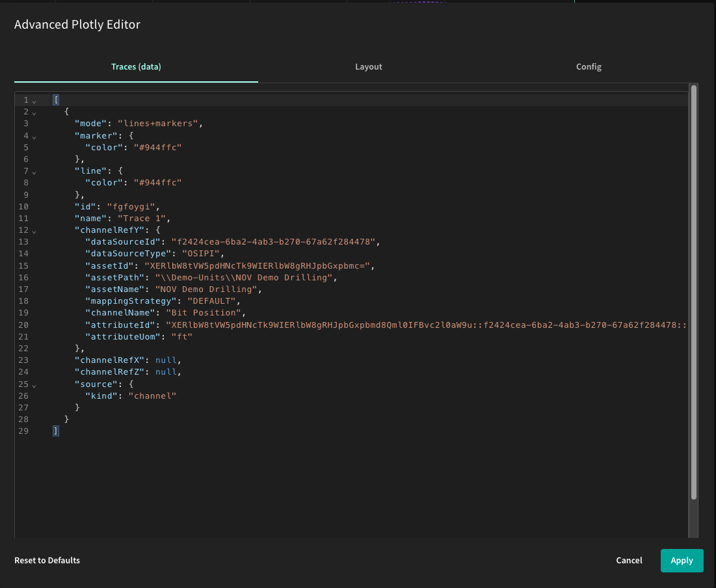Click the "marker" key on line 4
The width and height of the screenshot is (716, 588).
96,136
